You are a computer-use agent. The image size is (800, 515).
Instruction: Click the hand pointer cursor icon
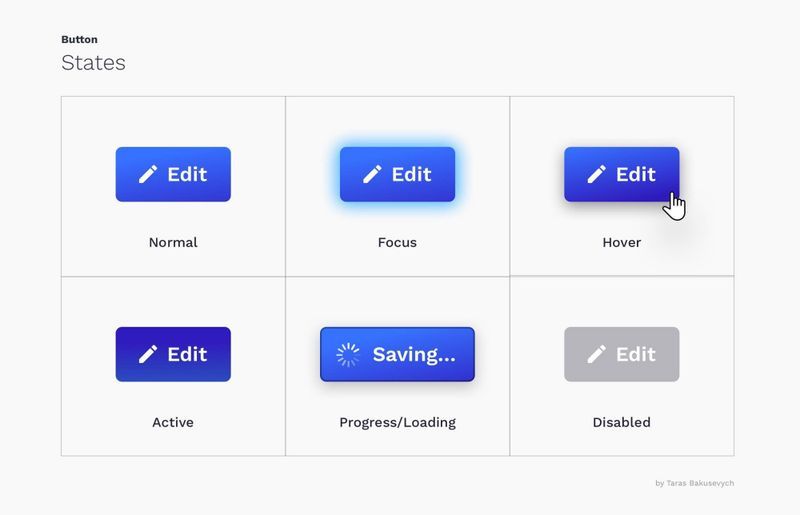pyautogui.click(x=674, y=207)
